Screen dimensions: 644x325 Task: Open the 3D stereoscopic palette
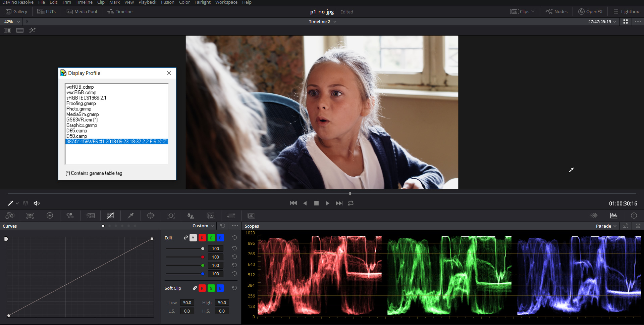251,216
